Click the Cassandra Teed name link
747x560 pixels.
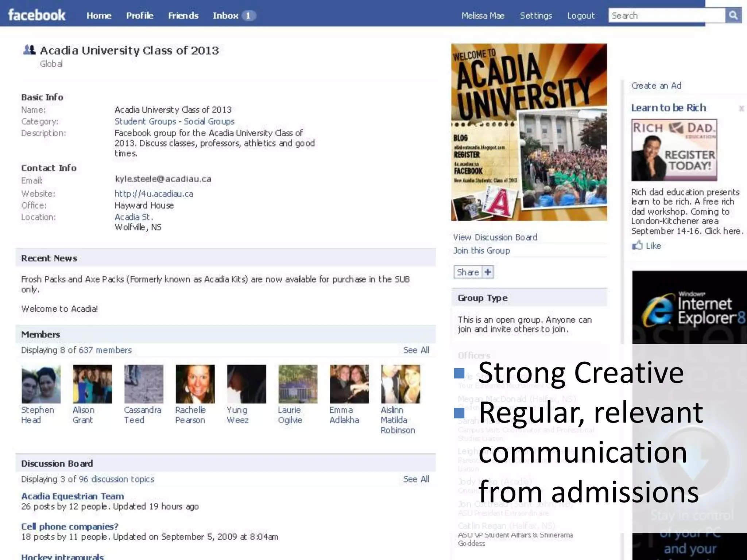(143, 415)
